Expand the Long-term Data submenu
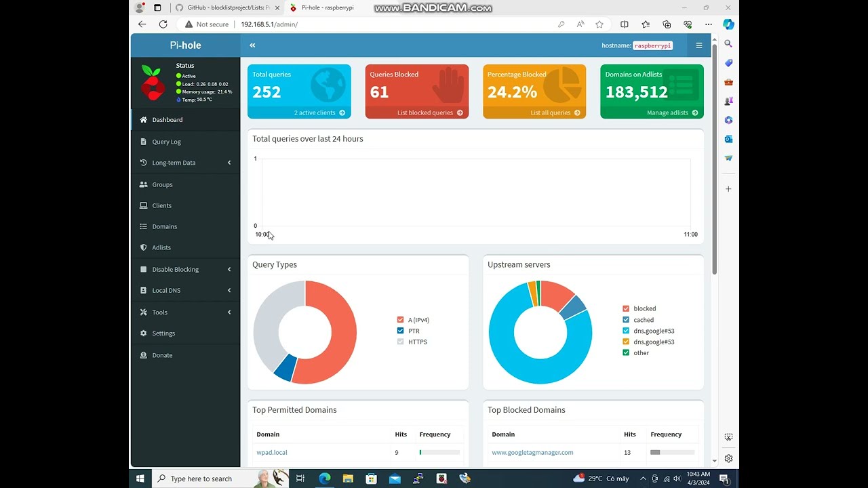 (x=185, y=163)
